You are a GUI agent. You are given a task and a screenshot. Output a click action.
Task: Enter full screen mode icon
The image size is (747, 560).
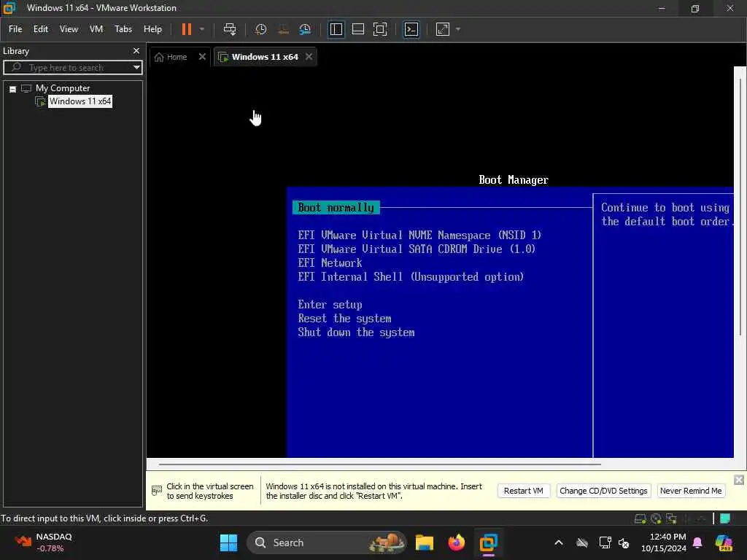[379, 29]
